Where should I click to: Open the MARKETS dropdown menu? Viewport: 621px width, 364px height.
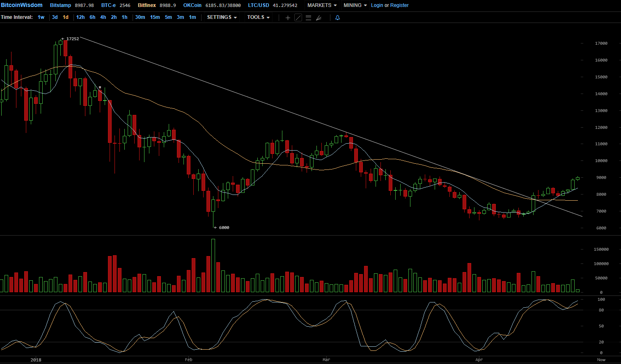pyautogui.click(x=322, y=5)
